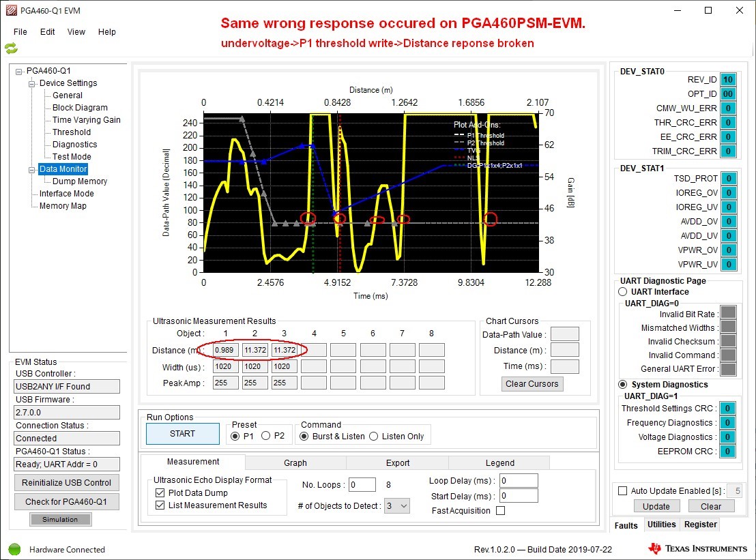This screenshot has width=756, height=560.
Task: Open the Register tab
Action: [700, 525]
